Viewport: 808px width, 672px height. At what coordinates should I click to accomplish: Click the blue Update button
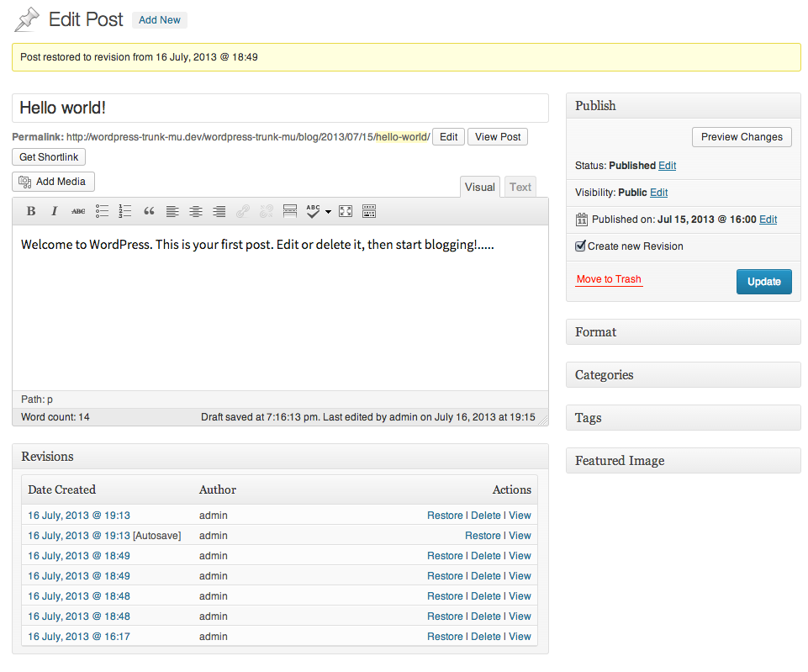point(764,282)
